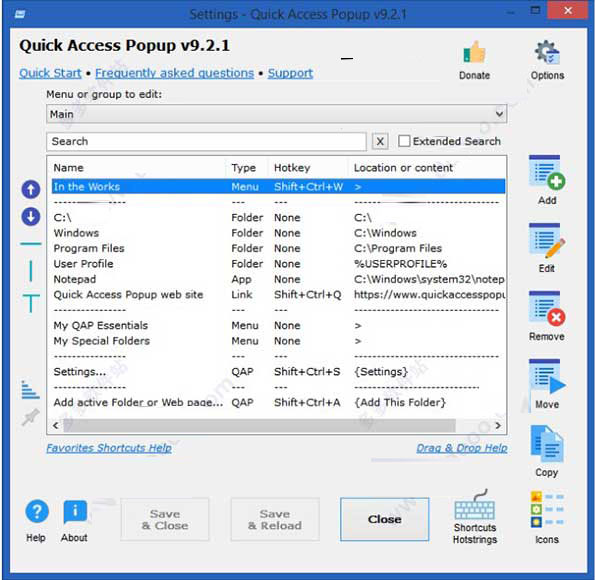Open the Icons manager icon
Viewport: 595px width, 580px height.
[x=547, y=509]
